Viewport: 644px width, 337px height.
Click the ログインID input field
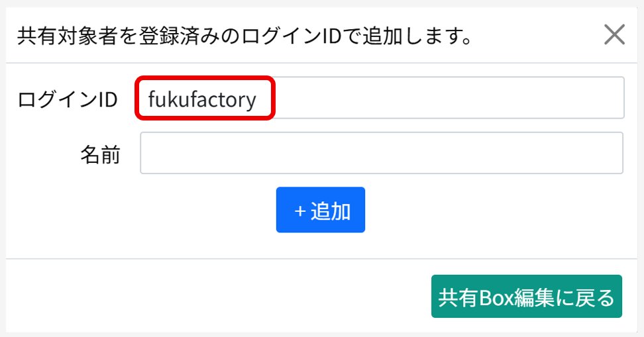[381, 98]
